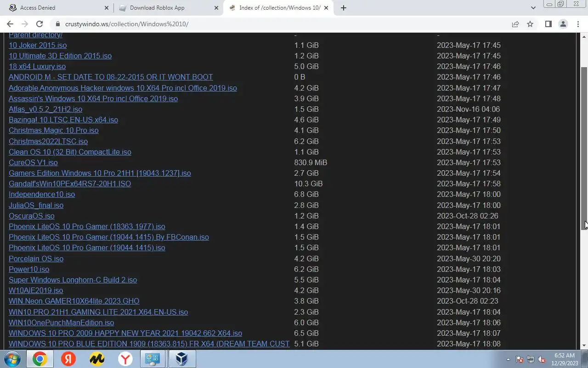Open the yellow M app on taskbar

click(97, 359)
